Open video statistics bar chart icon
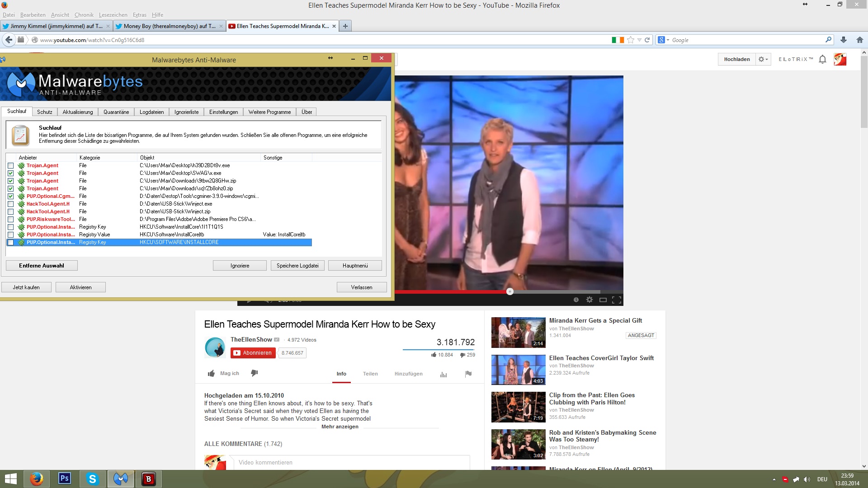This screenshot has width=868, height=488. [443, 374]
